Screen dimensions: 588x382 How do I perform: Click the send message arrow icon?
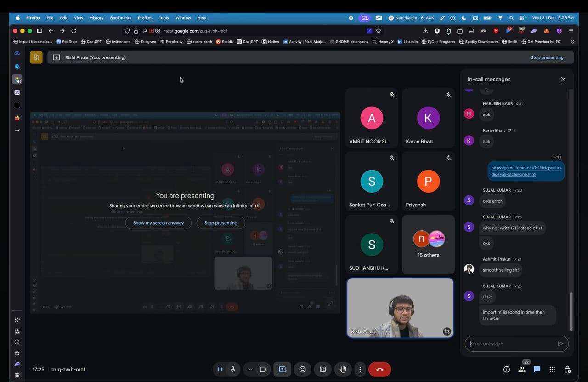pyautogui.click(x=560, y=344)
